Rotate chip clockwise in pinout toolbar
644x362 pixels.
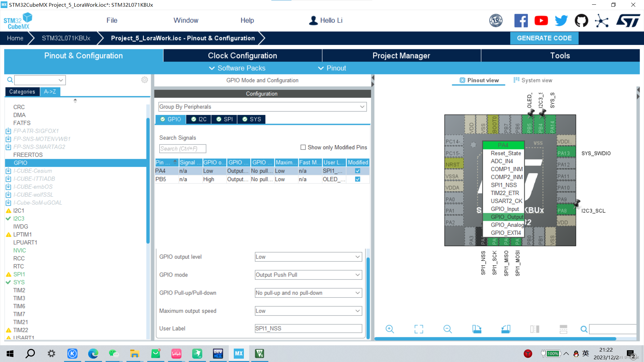477,329
